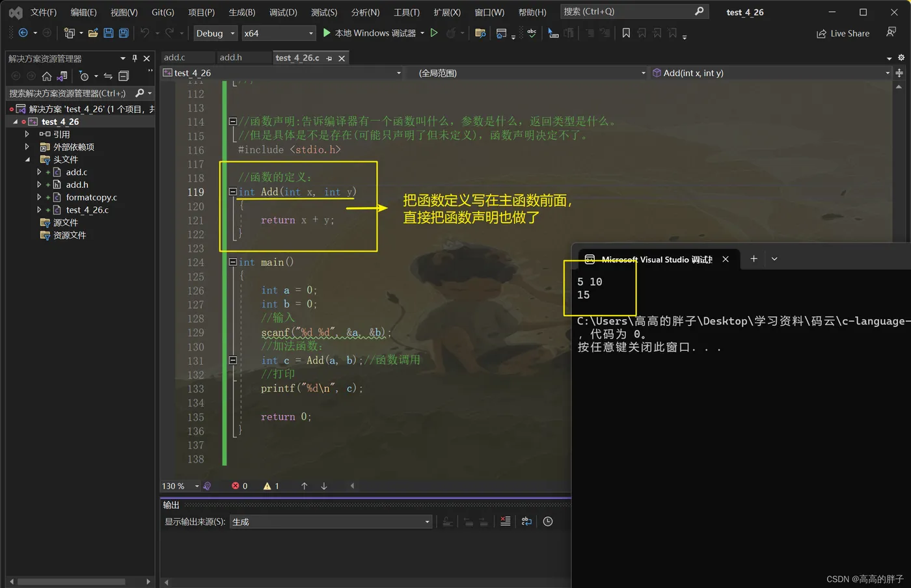Open the 130 % zoom level dropdown
This screenshot has width=911, height=588.
180,486
